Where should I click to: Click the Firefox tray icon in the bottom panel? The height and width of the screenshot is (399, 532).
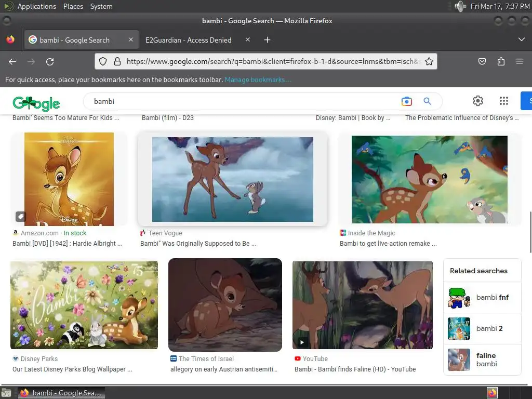tap(492, 393)
